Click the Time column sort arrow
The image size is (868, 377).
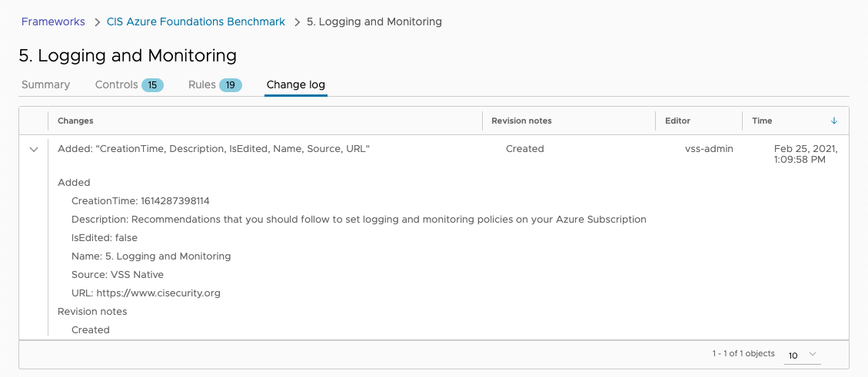pos(834,121)
